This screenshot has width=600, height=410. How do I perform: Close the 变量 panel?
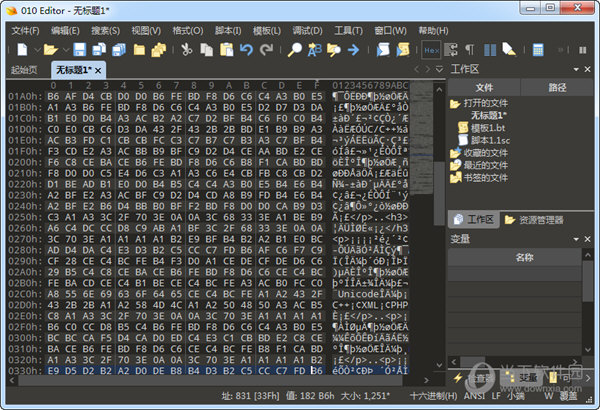tap(587, 239)
